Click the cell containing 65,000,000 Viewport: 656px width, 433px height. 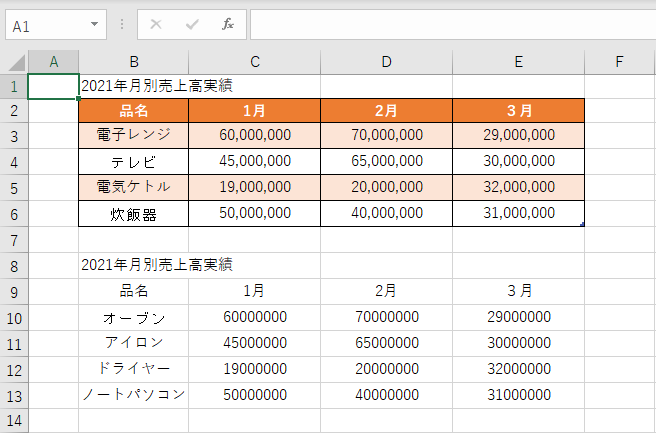[x=386, y=161]
